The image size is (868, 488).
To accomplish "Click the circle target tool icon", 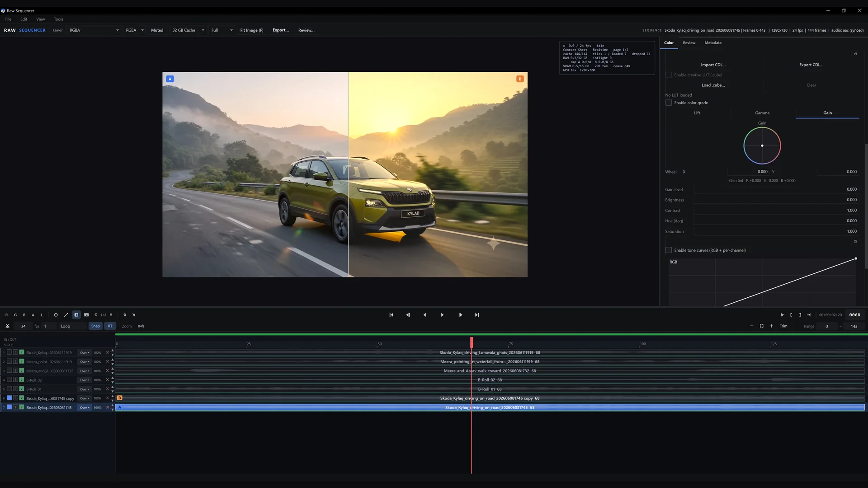I will click(56, 315).
